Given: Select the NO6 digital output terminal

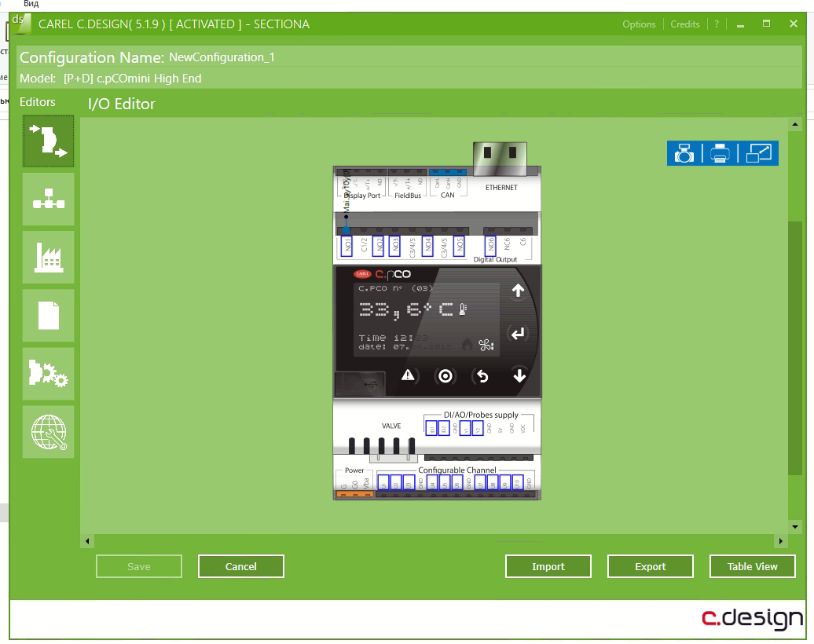Looking at the screenshot, I should pyautogui.click(x=490, y=246).
